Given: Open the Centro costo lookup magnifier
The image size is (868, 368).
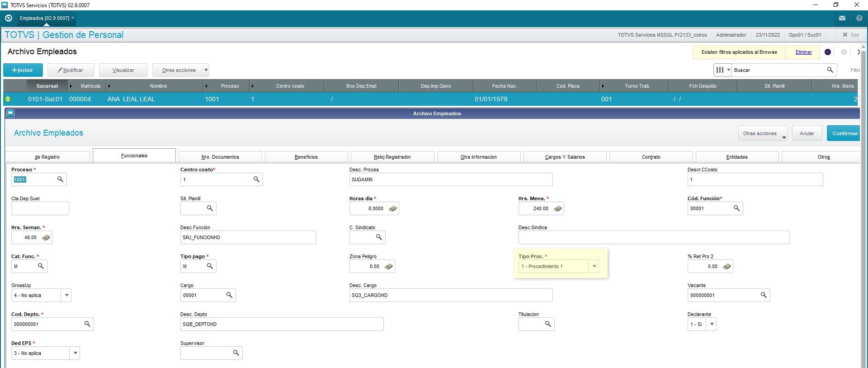Looking at the screenshot, I should 256,179.
